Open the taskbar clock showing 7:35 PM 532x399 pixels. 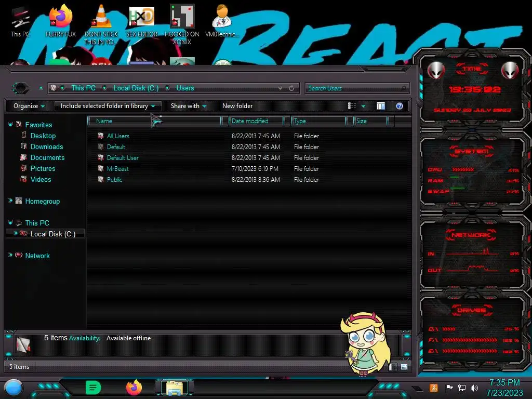(504, 388)
